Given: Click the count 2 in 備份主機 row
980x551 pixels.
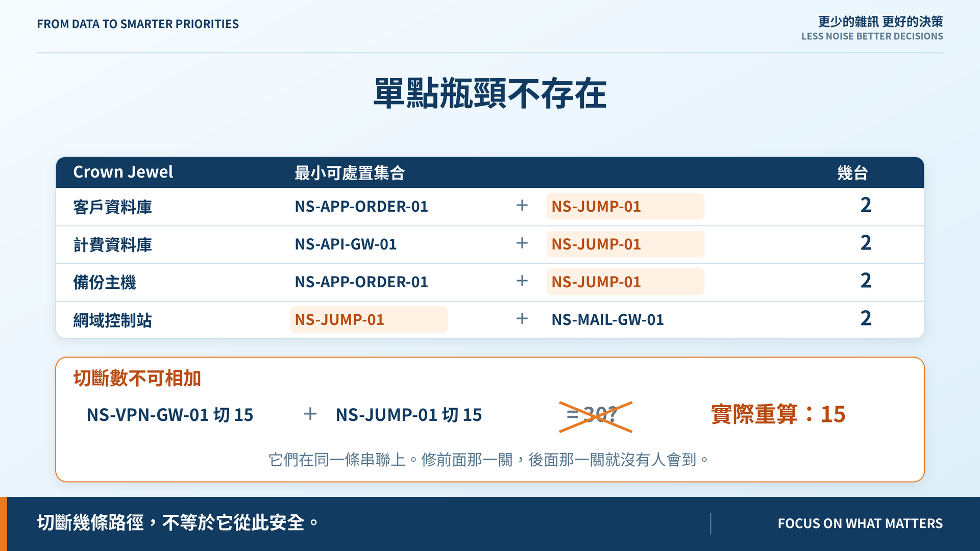Looking at the screenshot, I should click(x=866, y=281).
